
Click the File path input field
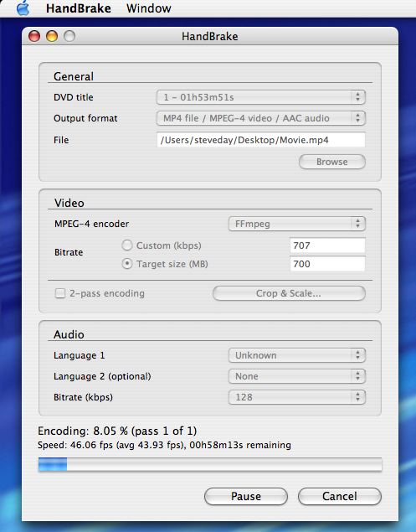260,140
